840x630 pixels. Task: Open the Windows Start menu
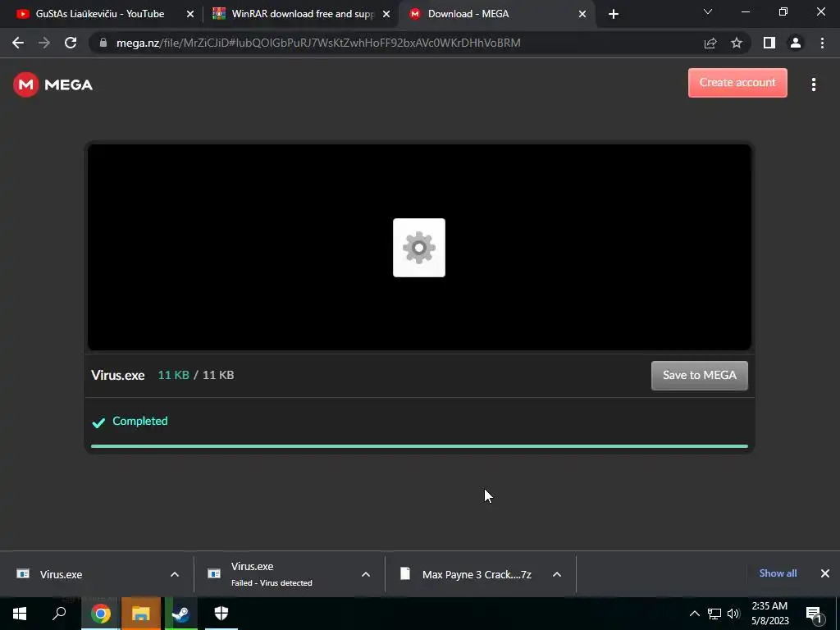pyautogui.click(x=20, y=614)
